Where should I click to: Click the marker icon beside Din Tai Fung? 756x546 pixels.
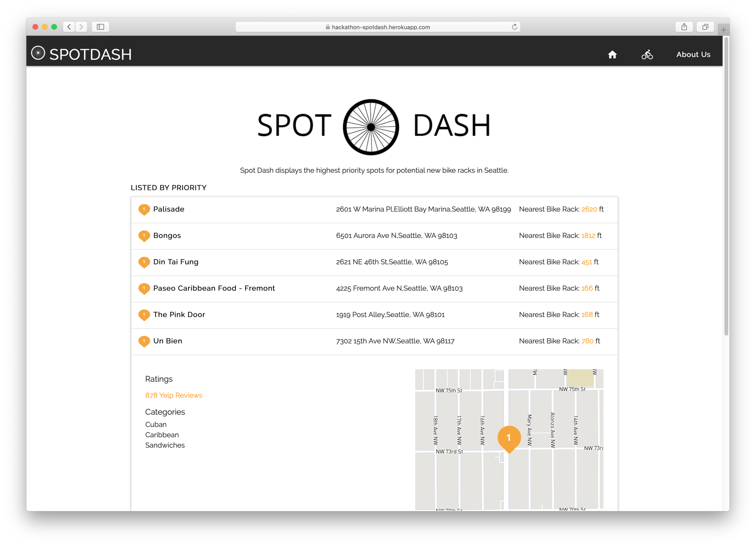click(x=144, y=262)
